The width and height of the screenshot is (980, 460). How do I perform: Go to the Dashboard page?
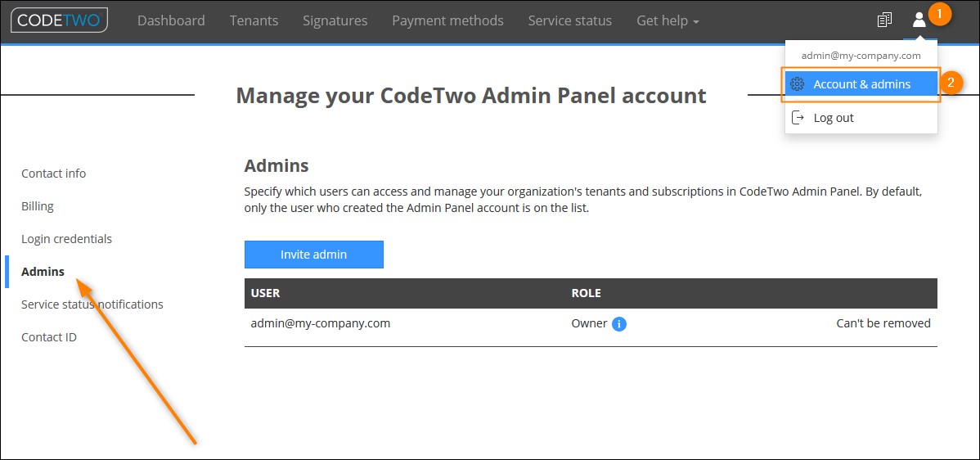[x=171, y=20]
